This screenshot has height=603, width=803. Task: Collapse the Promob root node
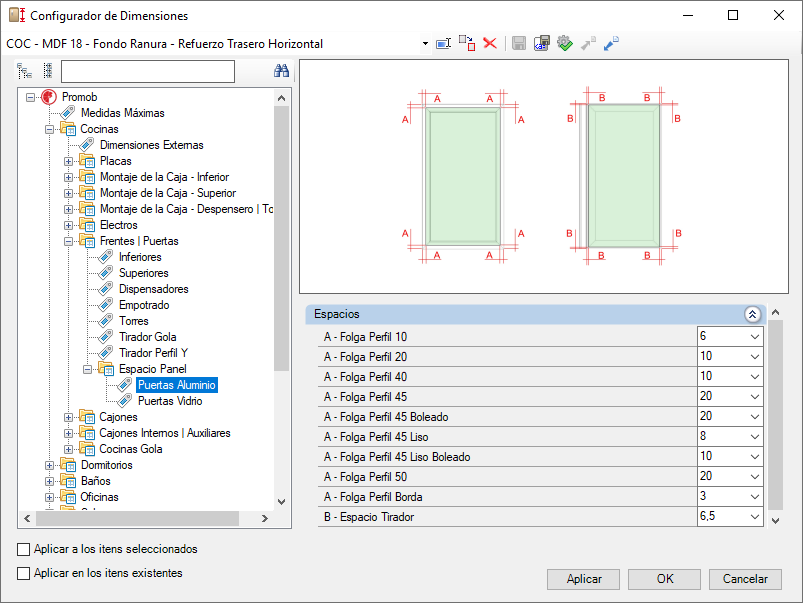point(31,97)
